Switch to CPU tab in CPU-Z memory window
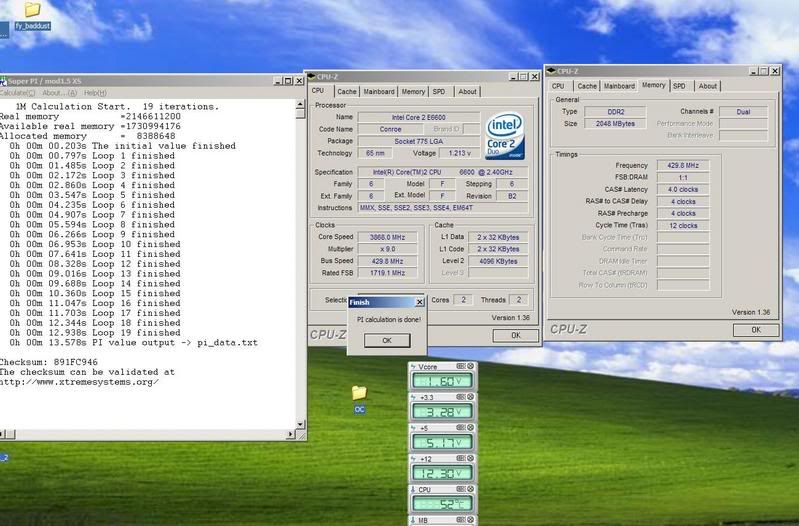The image size is (799, 526). [558, 86]
